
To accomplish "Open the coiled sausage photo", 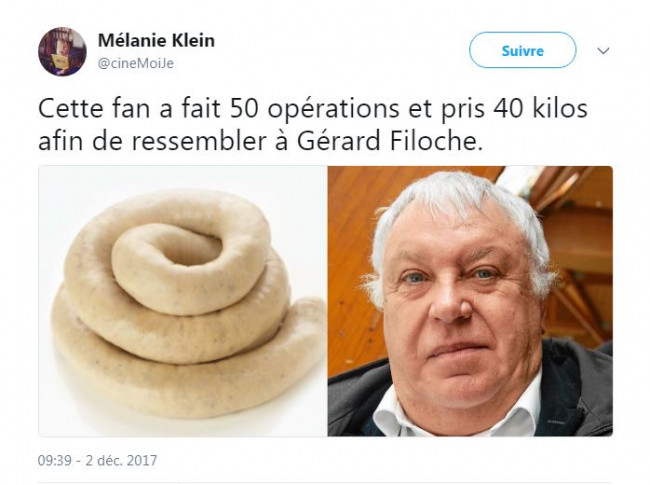I will tap(183, 301).
